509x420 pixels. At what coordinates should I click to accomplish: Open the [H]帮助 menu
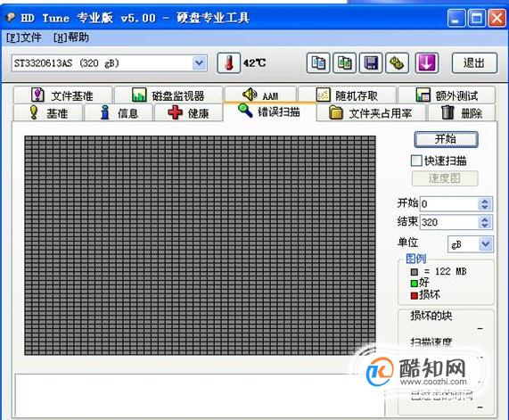(x=71, y=37)
